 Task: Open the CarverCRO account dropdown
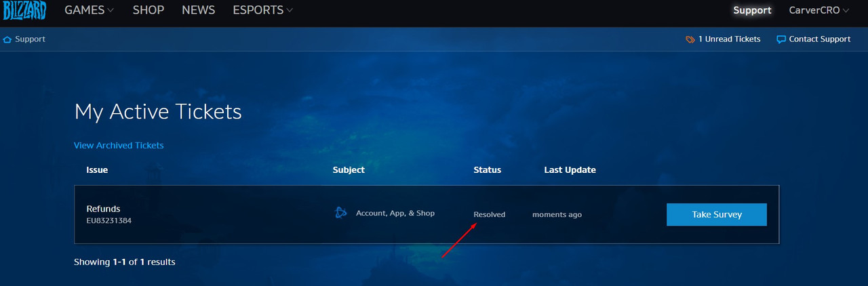tap(818, 10)
